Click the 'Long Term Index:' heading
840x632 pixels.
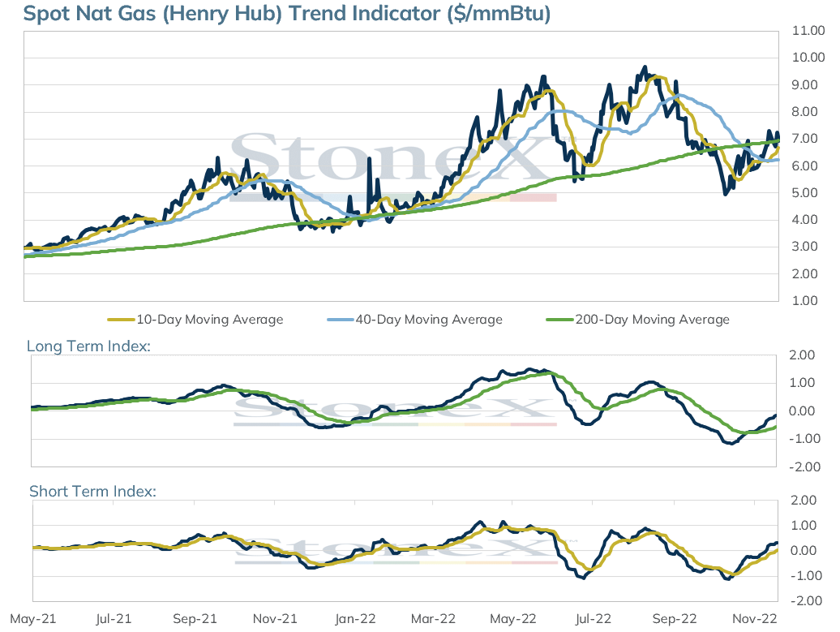[x=88, y=346]
